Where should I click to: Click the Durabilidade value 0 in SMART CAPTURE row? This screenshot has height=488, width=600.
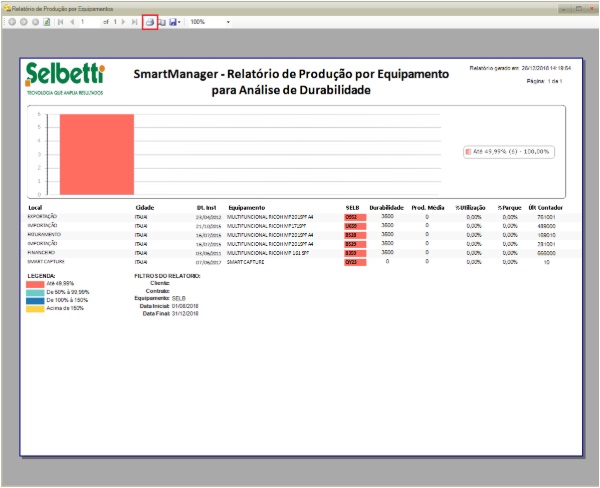(387, 261)
